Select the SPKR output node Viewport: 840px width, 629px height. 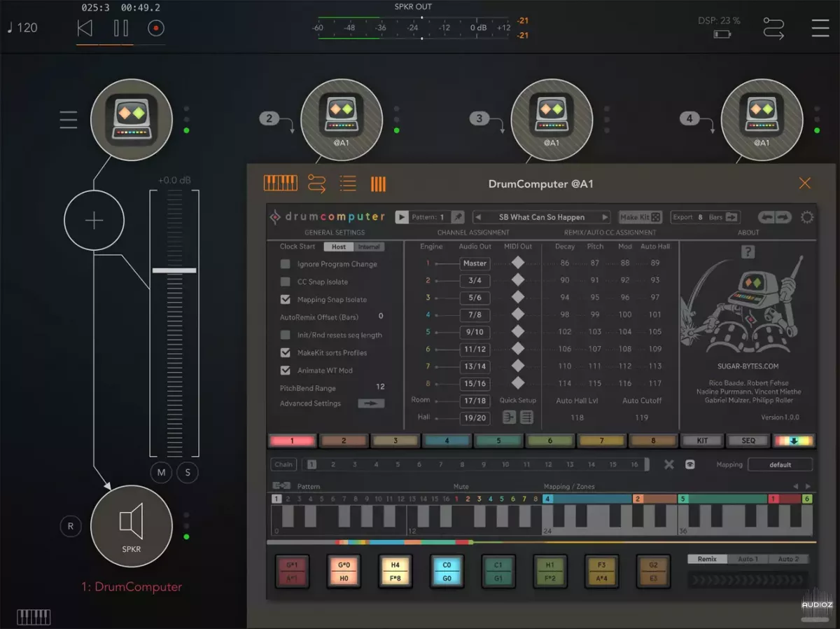[x=132, y=526]
